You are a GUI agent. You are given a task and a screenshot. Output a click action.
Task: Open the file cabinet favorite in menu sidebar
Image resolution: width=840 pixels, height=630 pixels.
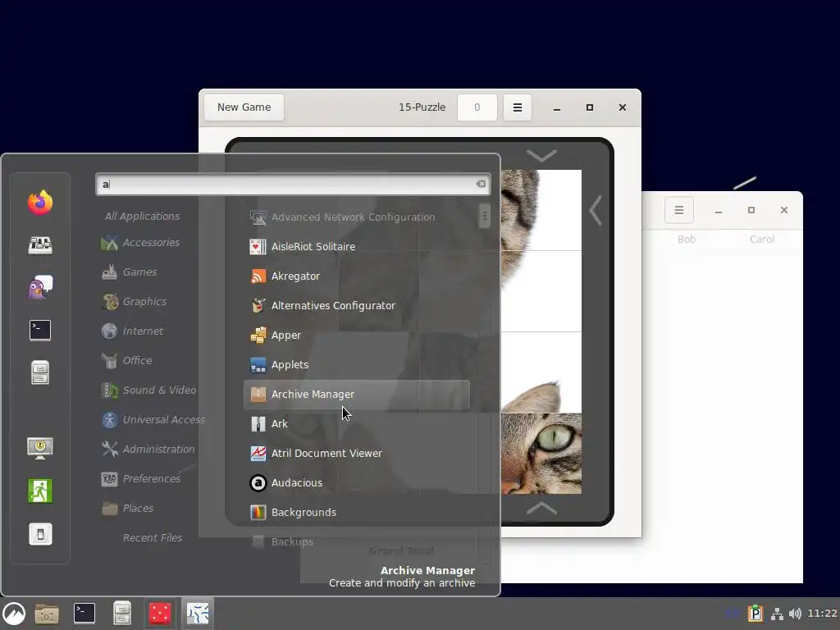(x=40, y=373)
